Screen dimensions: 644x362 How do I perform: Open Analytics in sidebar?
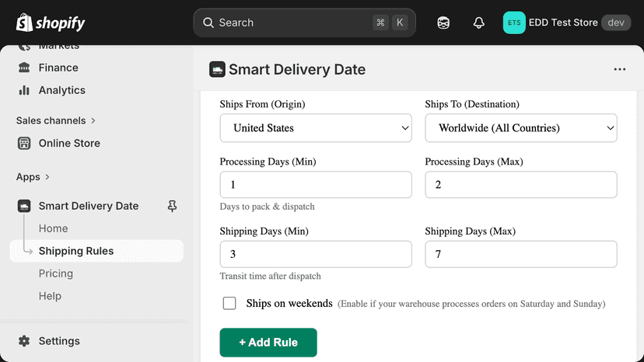(62, 90)
